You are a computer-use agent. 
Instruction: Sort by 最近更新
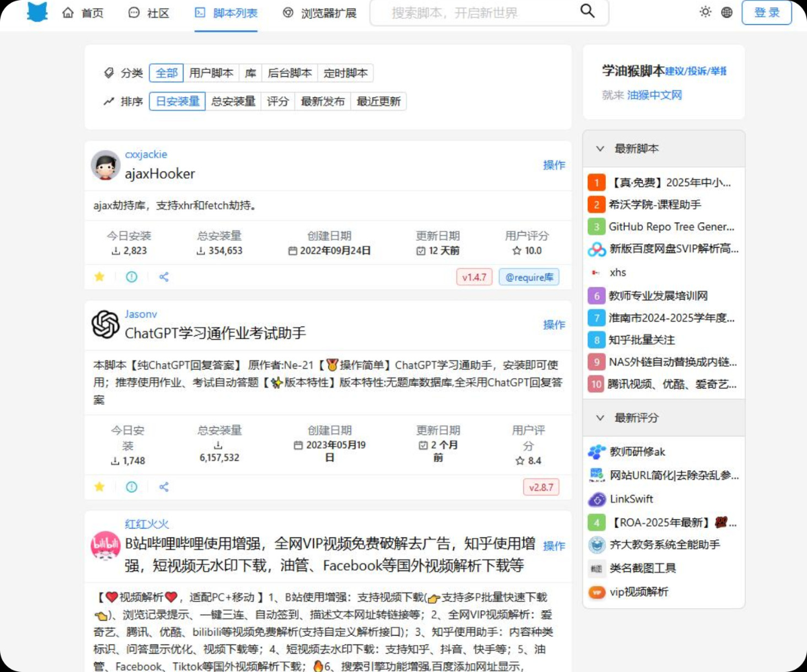point(379,102)
